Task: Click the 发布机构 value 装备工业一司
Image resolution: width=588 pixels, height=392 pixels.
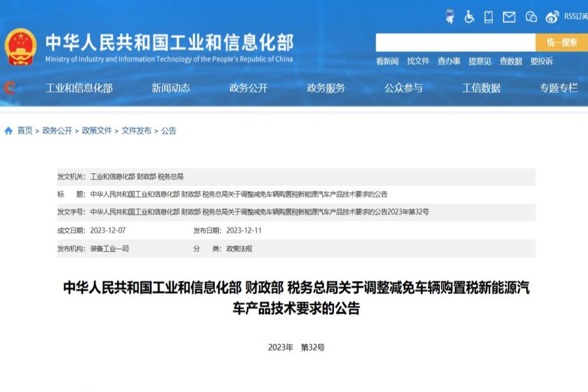Action: (110, 248)
